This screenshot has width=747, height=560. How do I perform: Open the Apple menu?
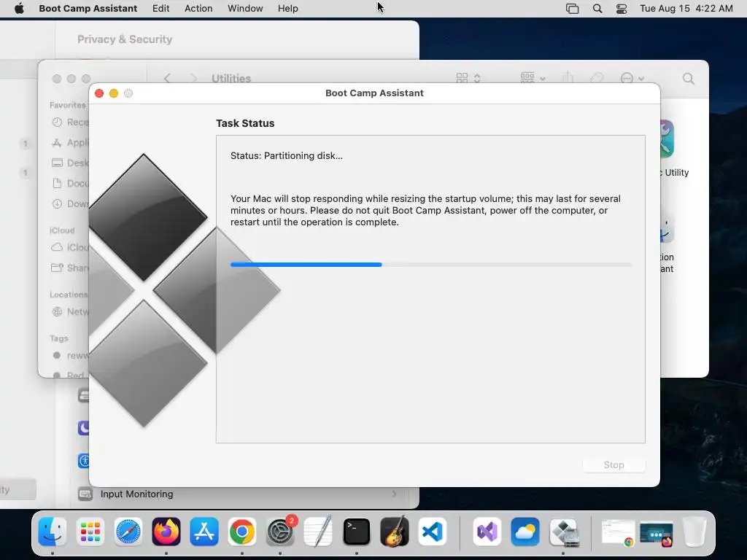point(19,9)
